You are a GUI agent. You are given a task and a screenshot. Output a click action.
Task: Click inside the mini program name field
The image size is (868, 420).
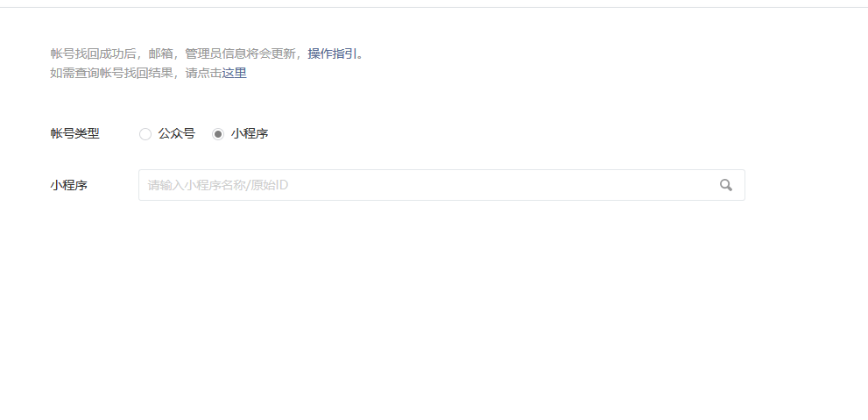pos(441,185)
